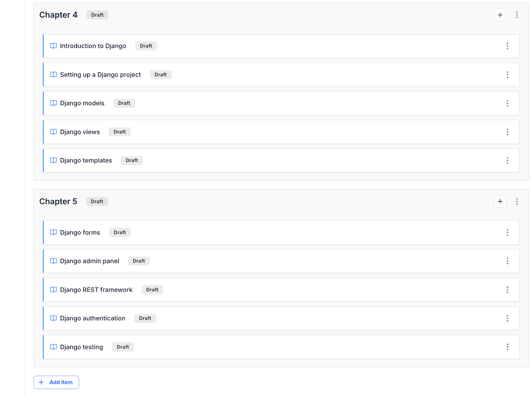Click book icon beside Django REST framework
Screen dimensions: 532x396
click(53, 290)
